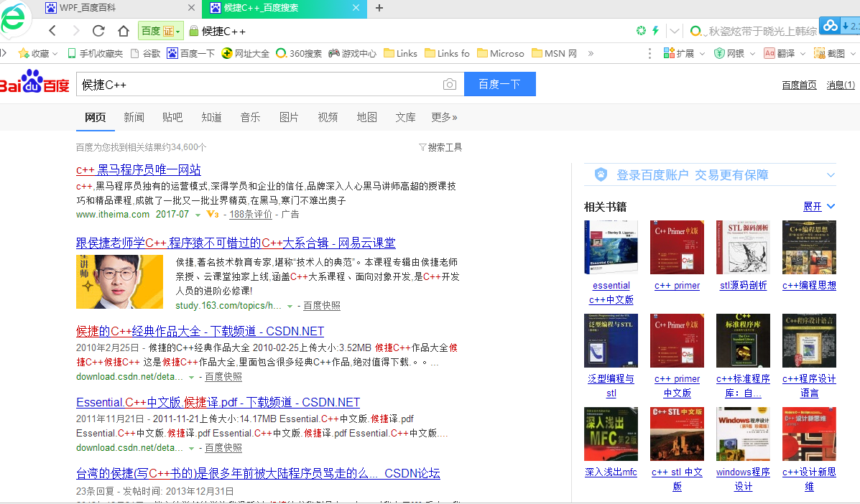
Task: Open the 收藏 favorites dropdown
Action: 36,52
